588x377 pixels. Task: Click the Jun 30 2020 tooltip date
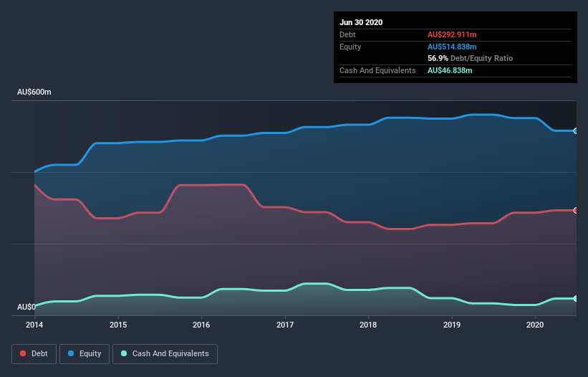click(361, 22)
